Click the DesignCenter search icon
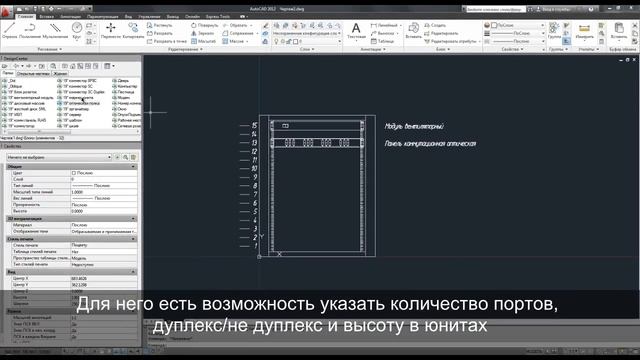The width and height of the screenshot is (640, 360). 53,66
